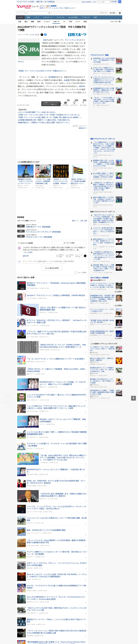Open the IT category tab

(64, 21)
